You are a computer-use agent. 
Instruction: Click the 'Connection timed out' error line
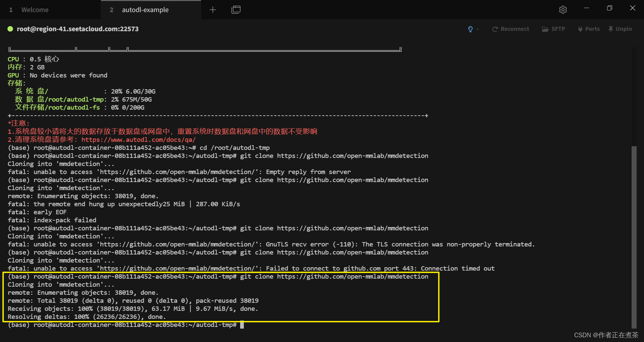click(x=251, y=269)
